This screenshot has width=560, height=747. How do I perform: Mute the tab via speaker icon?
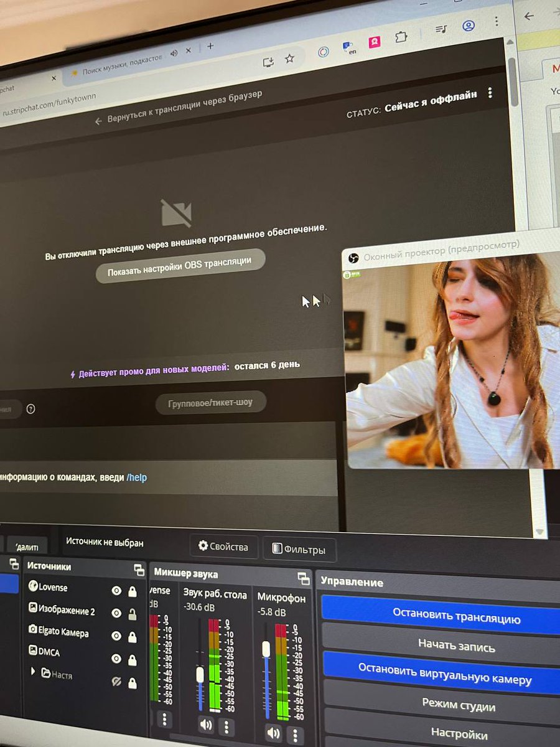(x=174, y=53)
